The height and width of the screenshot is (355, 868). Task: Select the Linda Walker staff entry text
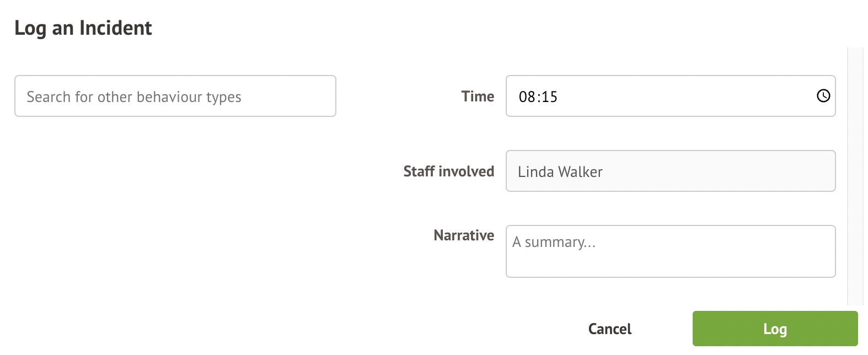560,172
